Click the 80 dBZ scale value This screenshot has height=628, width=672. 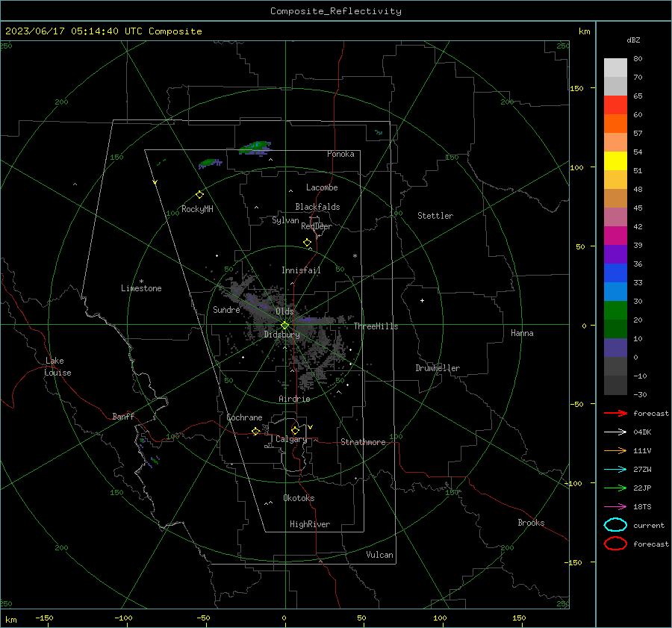(x=638, y=59)
